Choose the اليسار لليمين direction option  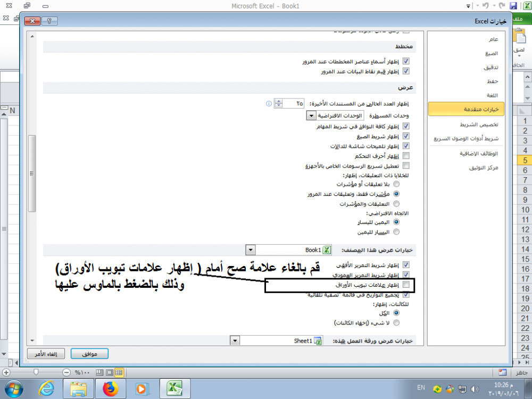tap(396, 232)
